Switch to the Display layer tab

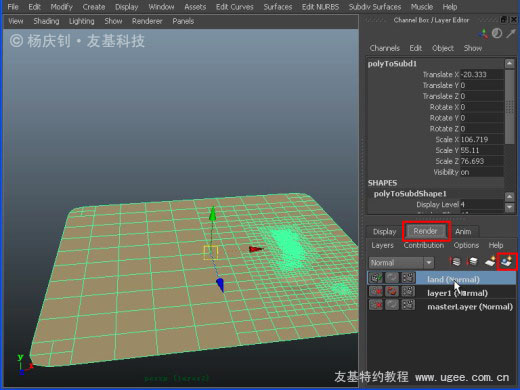(x=384, y=231)
